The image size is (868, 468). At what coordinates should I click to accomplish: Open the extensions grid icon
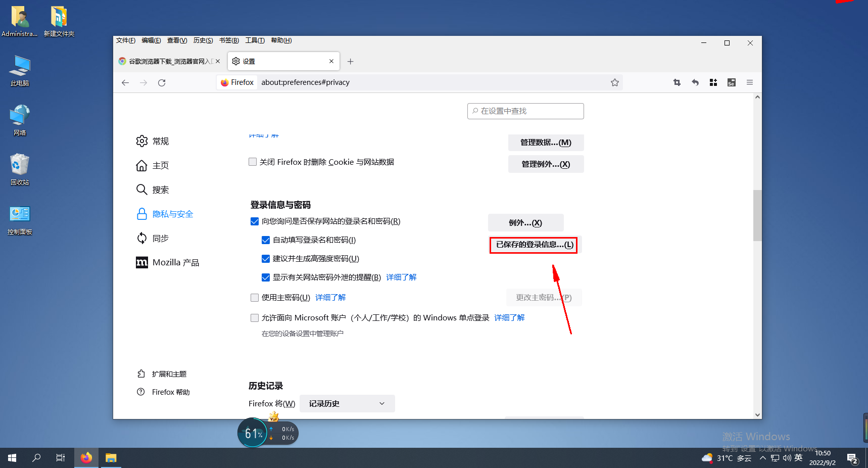click(713, 82)
